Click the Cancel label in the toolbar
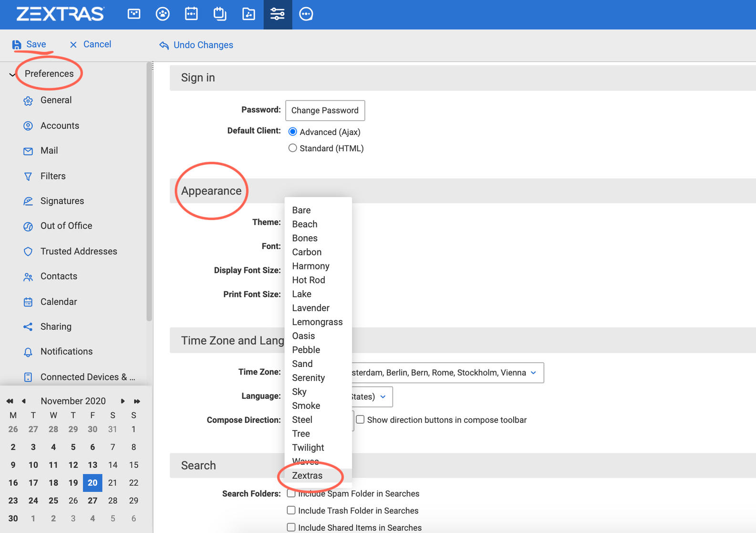This screenshot has height=533, width=756. click(x=97, y=44)
